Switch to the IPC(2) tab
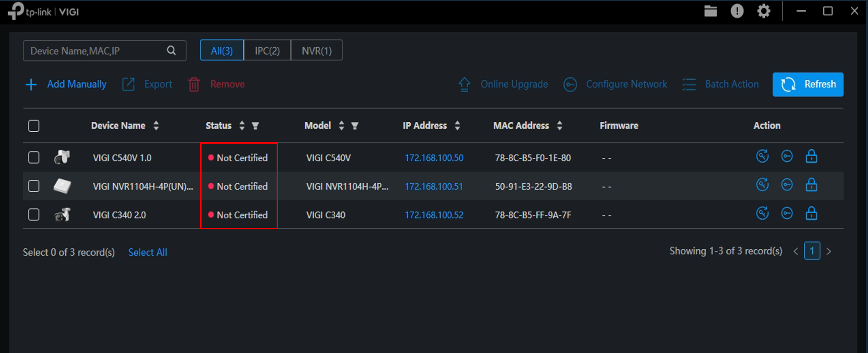 coord(267,50)
